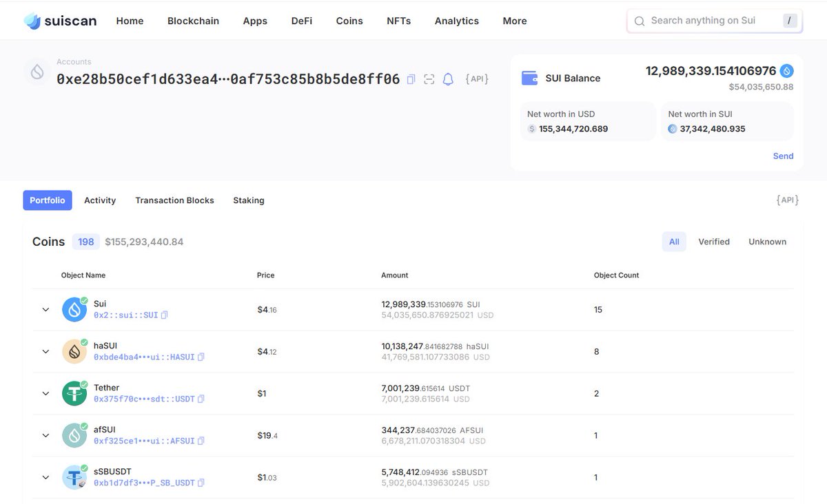The image size is (827, 504).
Task: Click the Send link
Action: [784, 156]
